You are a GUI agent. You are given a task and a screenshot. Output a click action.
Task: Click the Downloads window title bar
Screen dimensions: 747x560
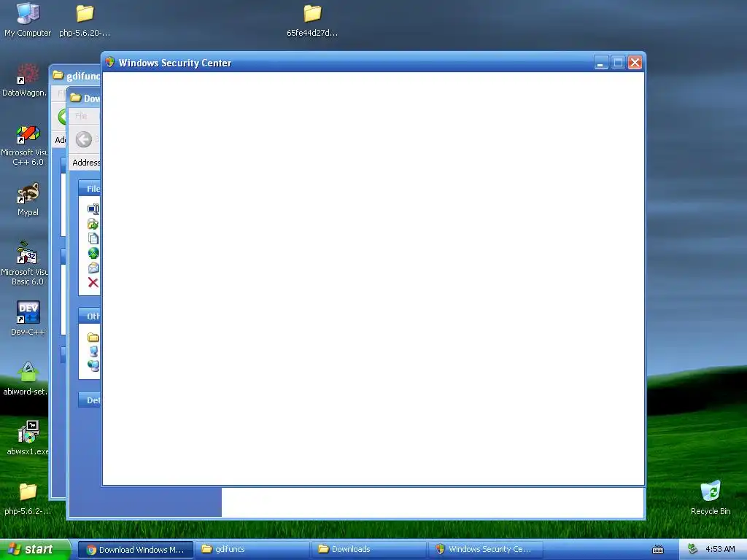(84, 98)
